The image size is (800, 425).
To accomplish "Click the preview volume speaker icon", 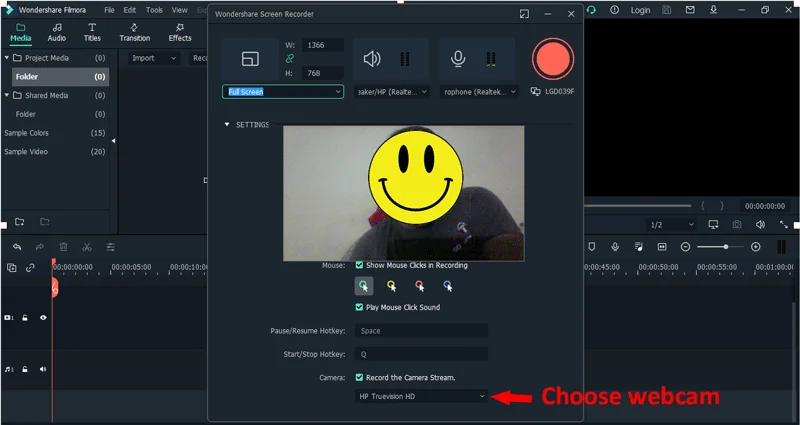I will [x=760, y=224].
